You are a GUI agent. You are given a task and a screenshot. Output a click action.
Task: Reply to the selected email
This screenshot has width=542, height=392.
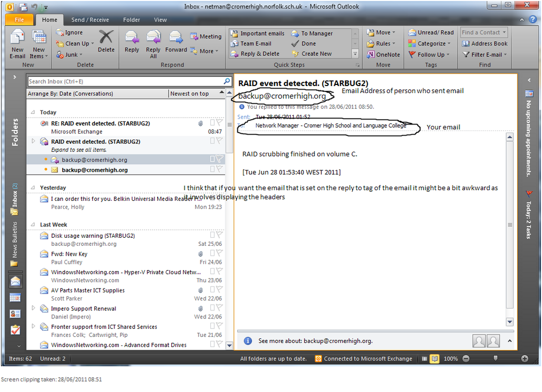point(132,42)
